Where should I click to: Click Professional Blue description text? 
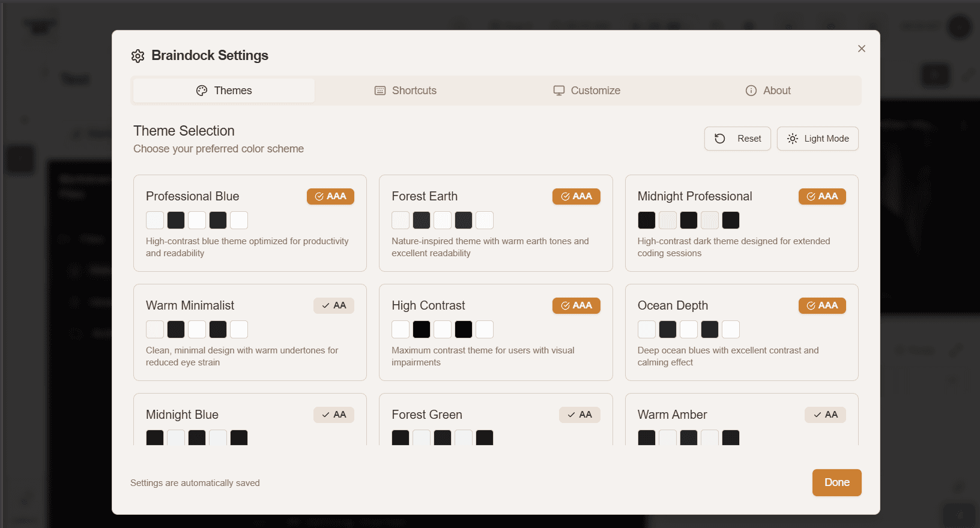247,247
